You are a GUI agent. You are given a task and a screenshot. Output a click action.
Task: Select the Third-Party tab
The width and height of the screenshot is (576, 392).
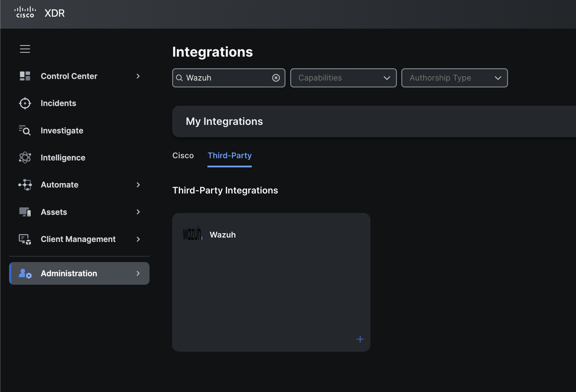point(229,156)
